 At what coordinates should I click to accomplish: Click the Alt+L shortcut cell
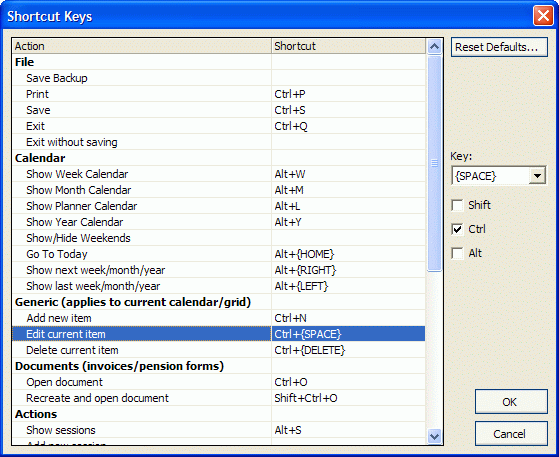(349, 206)
